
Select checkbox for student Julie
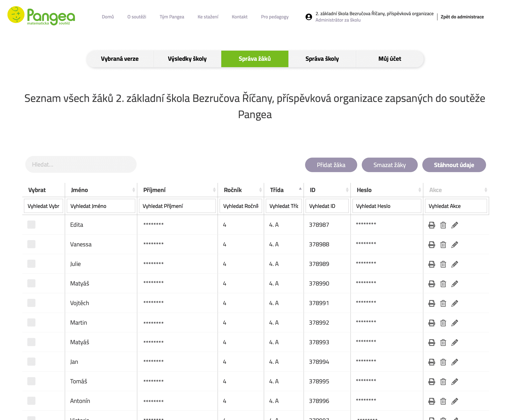tap(31, 264)
